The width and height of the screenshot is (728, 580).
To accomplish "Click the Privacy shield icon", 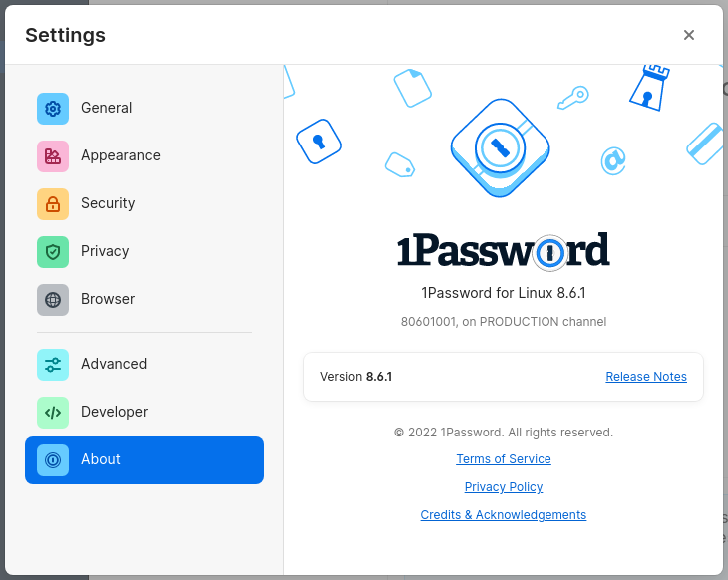I will 53,252.
